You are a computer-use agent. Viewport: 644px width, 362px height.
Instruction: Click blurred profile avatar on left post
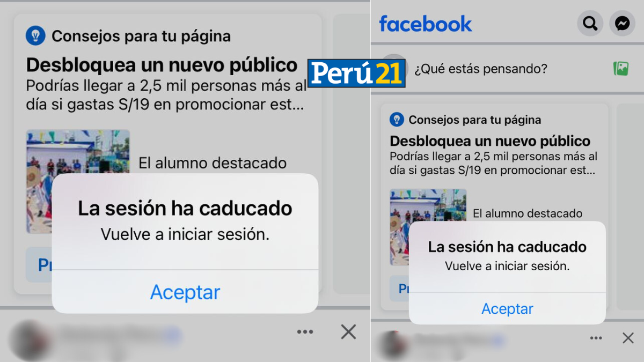click(27, 341)
